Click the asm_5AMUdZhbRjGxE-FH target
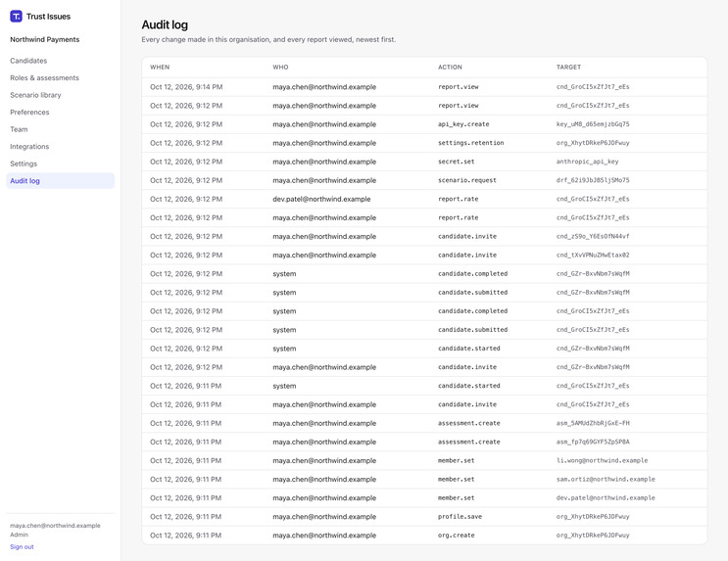The width and height of the screenshot is (728, 561). [593, 423]
